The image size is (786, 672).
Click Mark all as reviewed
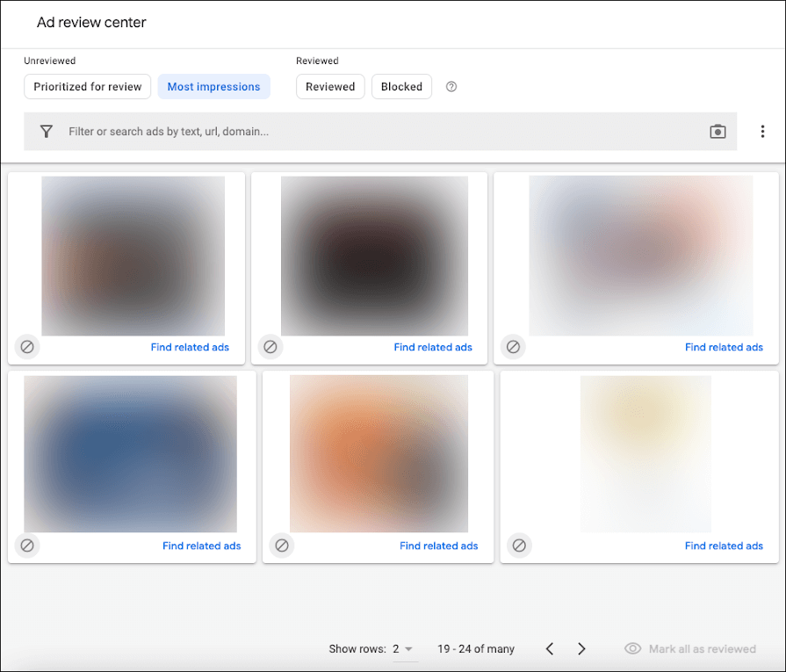pos(690,649)
